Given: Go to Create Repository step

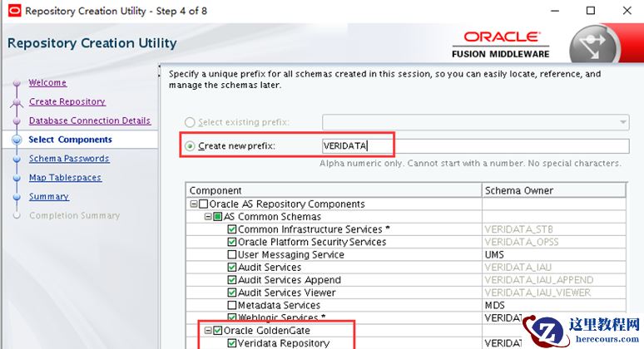Looking at the screenshot, I should (x=67, y=101).
